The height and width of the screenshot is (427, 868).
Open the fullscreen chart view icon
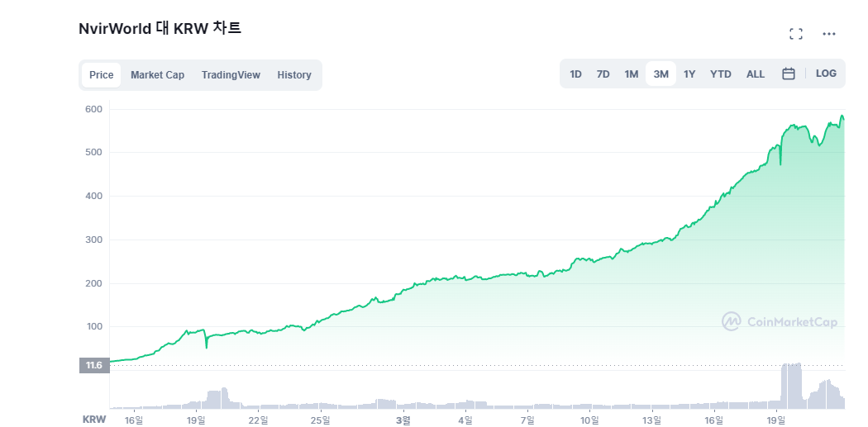point(795,34)
